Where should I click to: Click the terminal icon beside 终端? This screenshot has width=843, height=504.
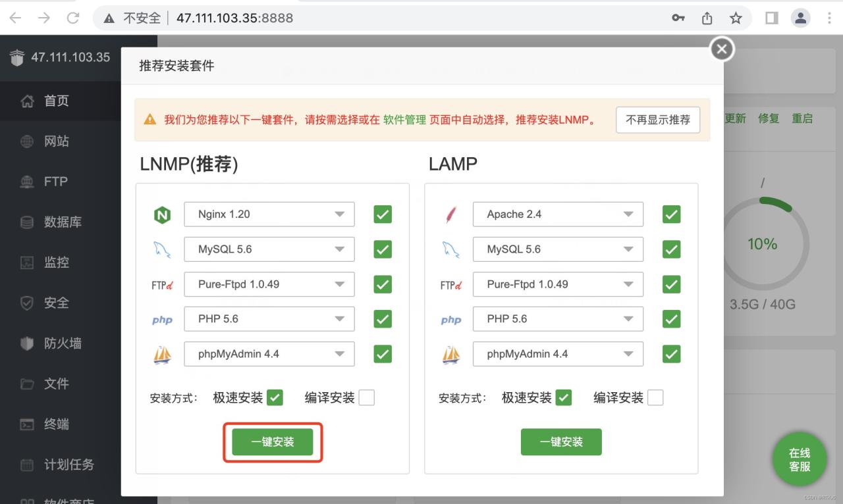[27, 424]
